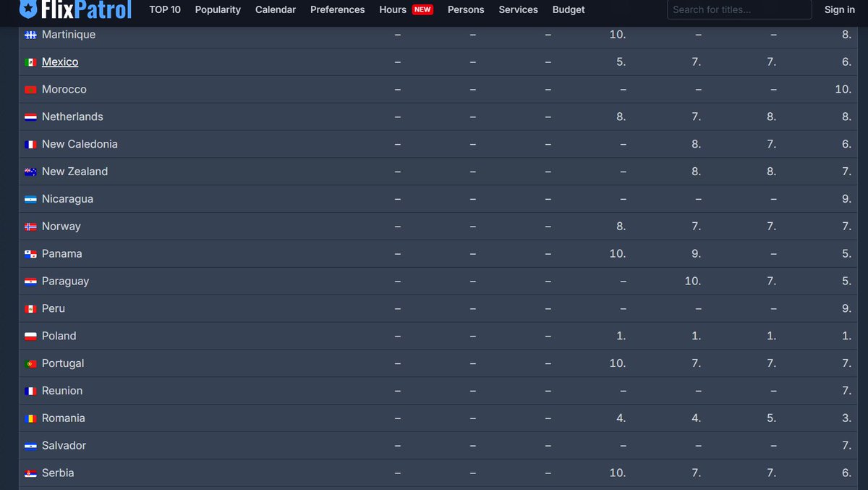
Task: Click the Sign in link
Action: coord(840,9)
